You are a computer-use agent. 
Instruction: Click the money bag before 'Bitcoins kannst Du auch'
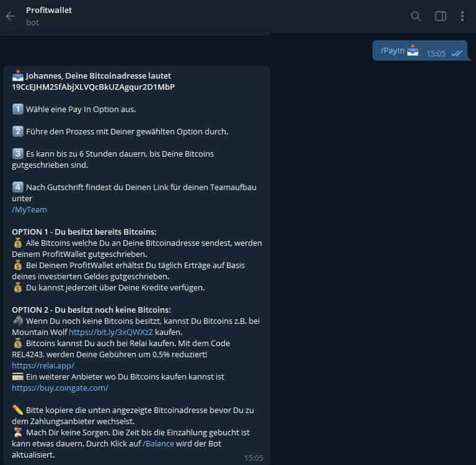tap(17, 343)
